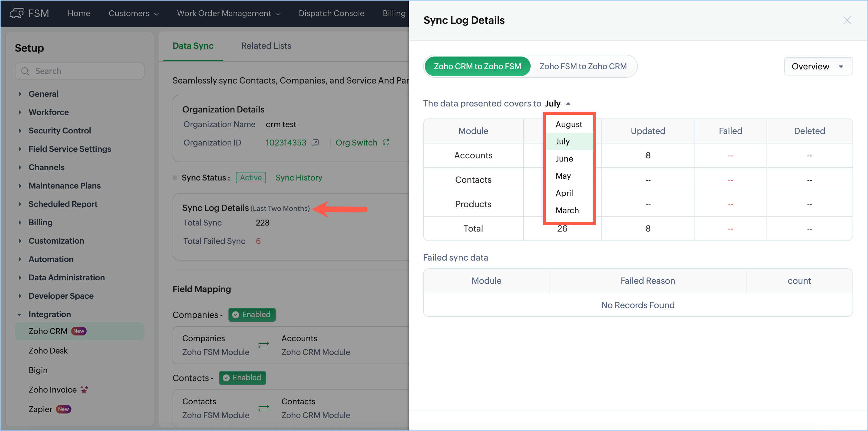Screen dimensions: 868x431
Task: Click the Org Switch refresh icon
Action: pyautogui.click(x=386, y=142)
